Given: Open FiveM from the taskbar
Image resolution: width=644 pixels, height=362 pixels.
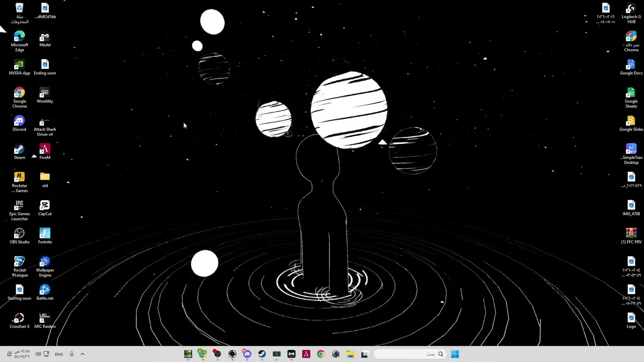Looking at the screenshot, I should point(306,354).
